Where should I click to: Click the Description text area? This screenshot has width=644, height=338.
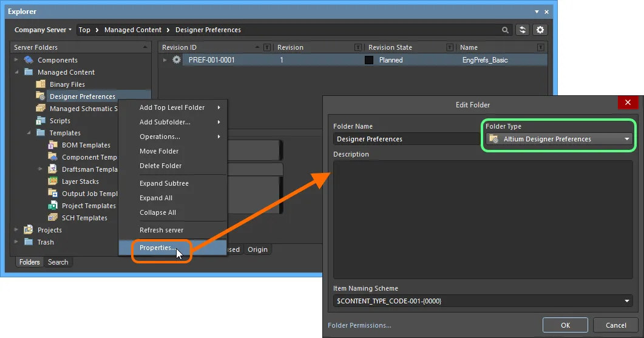tap(483, 220)
